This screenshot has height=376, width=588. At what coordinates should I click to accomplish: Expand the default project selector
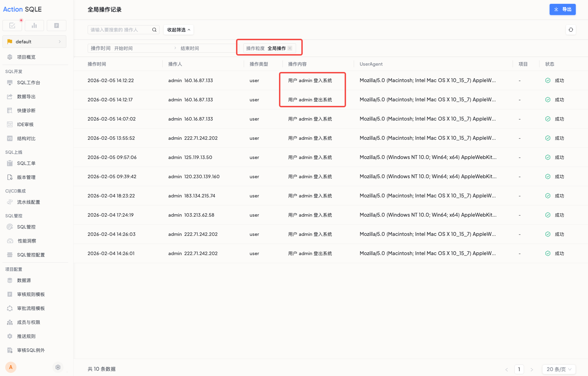pos(34,42)
